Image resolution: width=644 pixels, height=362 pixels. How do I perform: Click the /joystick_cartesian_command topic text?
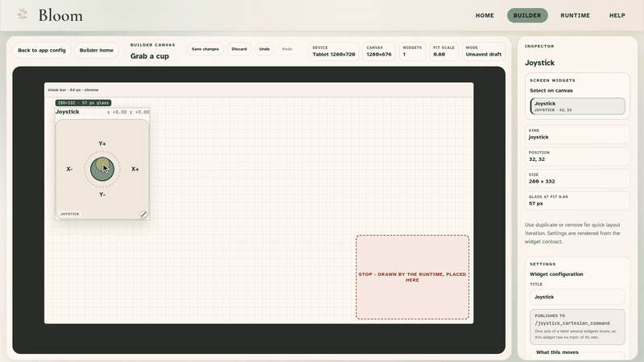coord(572,323)
